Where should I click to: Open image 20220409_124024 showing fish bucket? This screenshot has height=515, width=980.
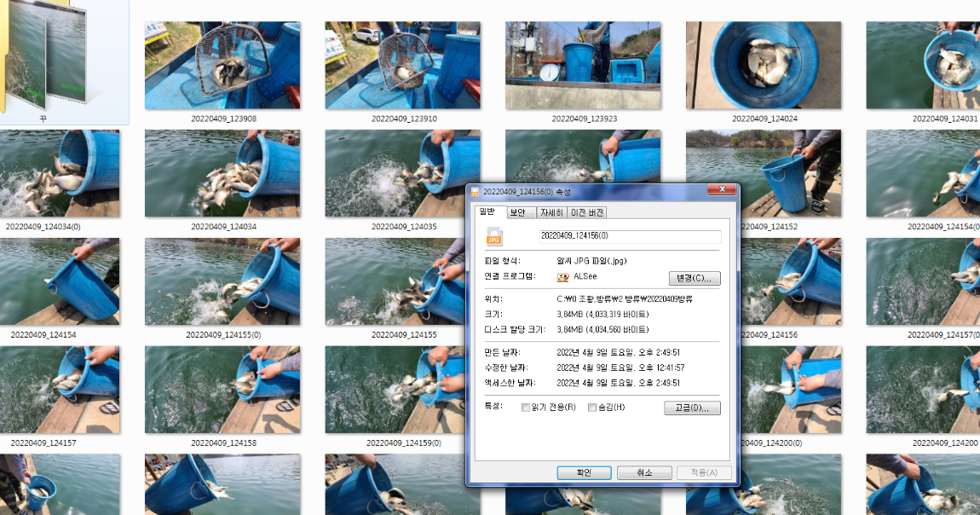click(x=763, y=64)
